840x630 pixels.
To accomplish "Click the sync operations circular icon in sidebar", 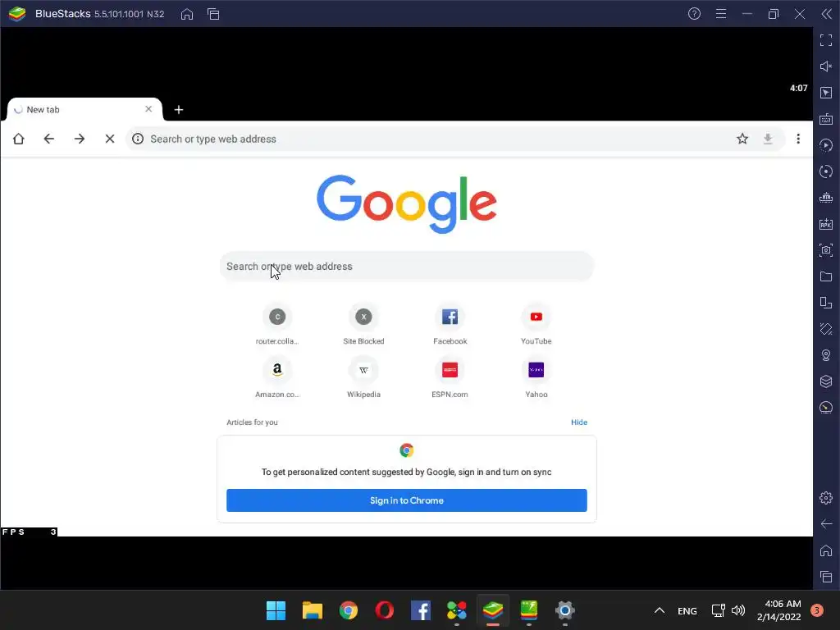I will (826, 171).
